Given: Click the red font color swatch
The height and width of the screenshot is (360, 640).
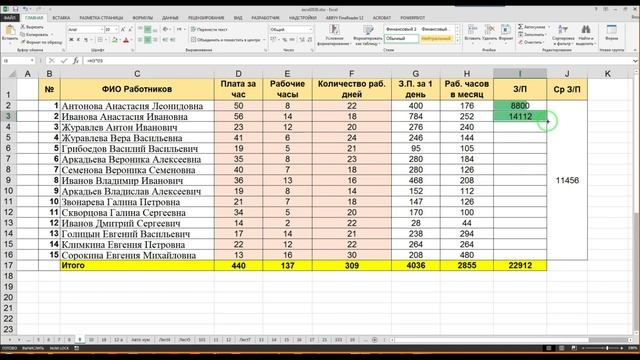Looking at the screenshot, I should pos(126,40).
